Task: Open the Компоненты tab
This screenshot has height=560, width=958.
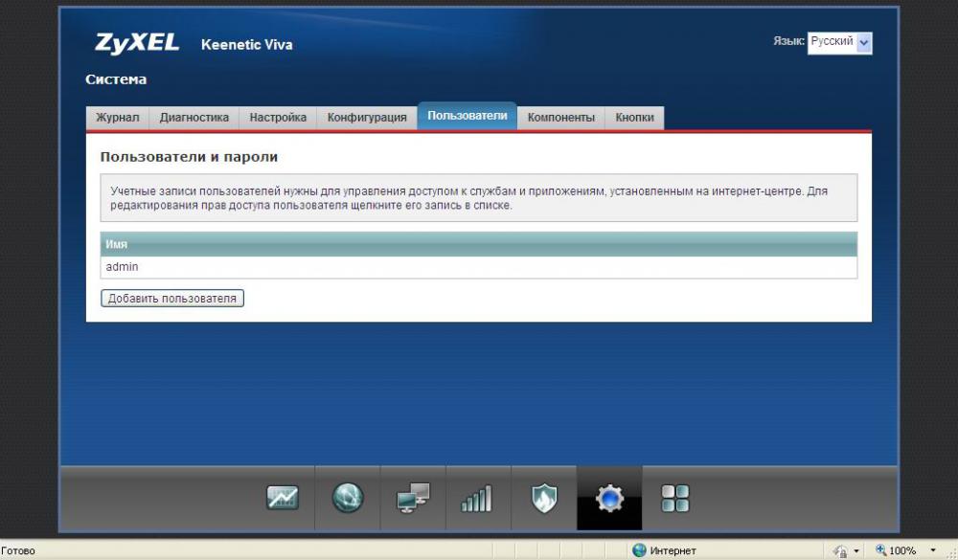Action: tap(560, 117)
